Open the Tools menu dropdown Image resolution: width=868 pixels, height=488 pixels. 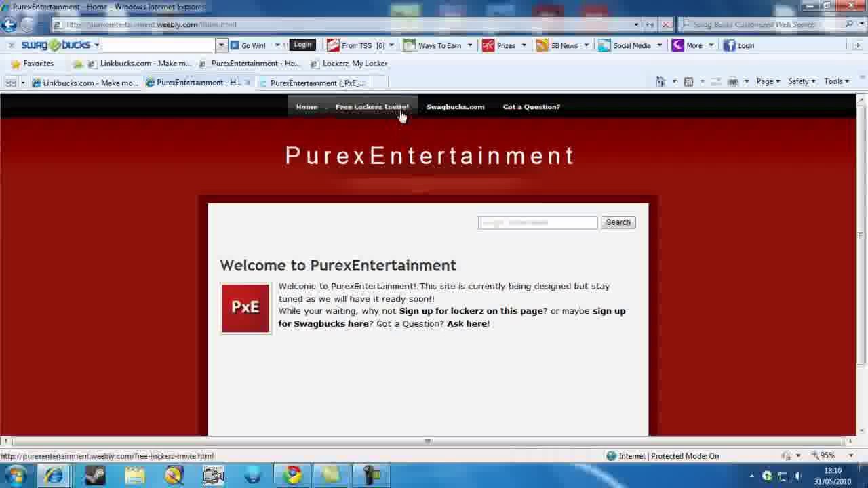click(837, 81)
